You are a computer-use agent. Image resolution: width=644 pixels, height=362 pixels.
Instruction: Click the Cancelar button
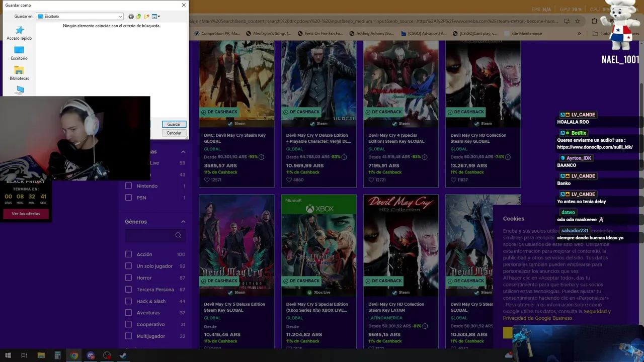point(174,133)
